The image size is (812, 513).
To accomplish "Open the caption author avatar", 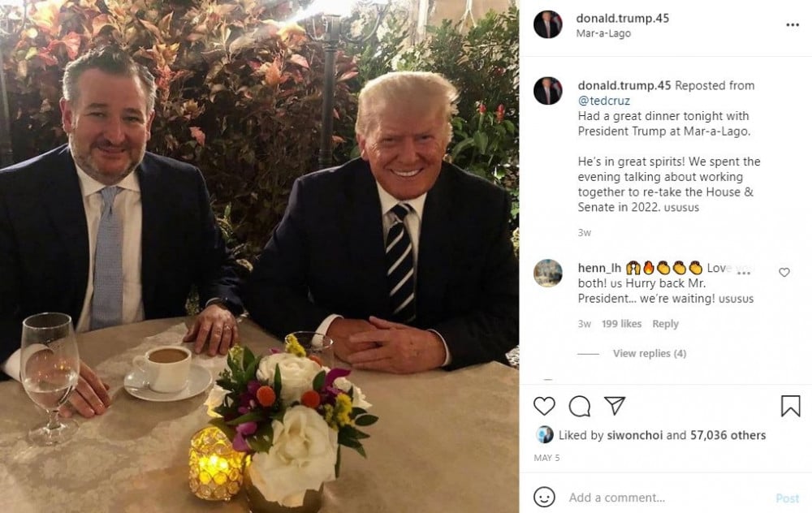I will pos(548,91).
